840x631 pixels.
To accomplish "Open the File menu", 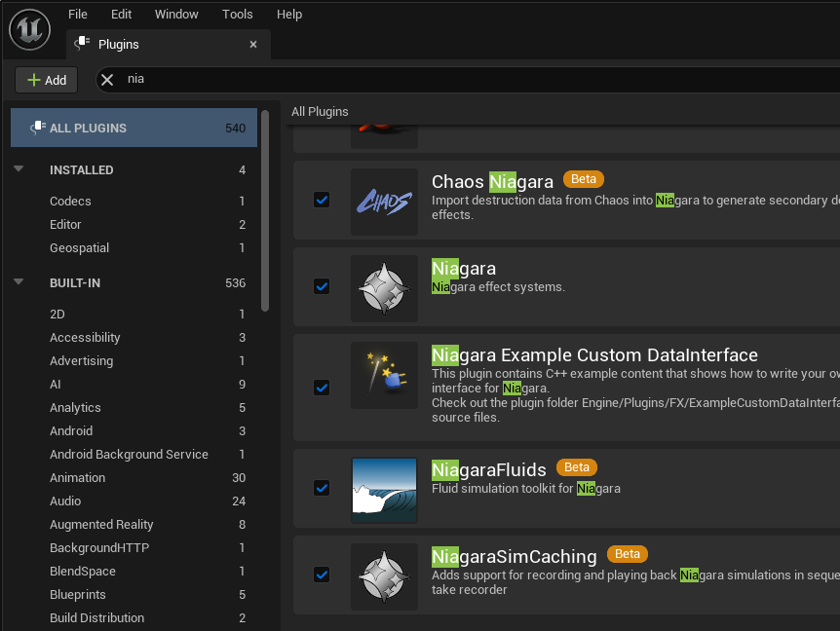I will point(78,15).
